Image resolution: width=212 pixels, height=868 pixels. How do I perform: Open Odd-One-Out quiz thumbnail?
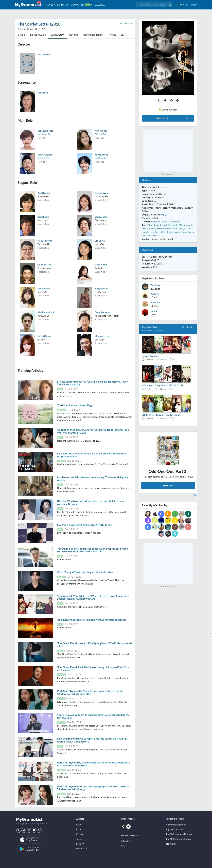pyautogui.click(x=168, y=450)
